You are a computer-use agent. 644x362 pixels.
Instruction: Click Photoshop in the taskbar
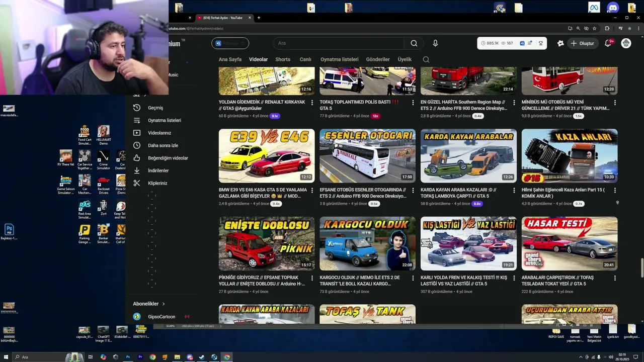[x=128, y=357]
